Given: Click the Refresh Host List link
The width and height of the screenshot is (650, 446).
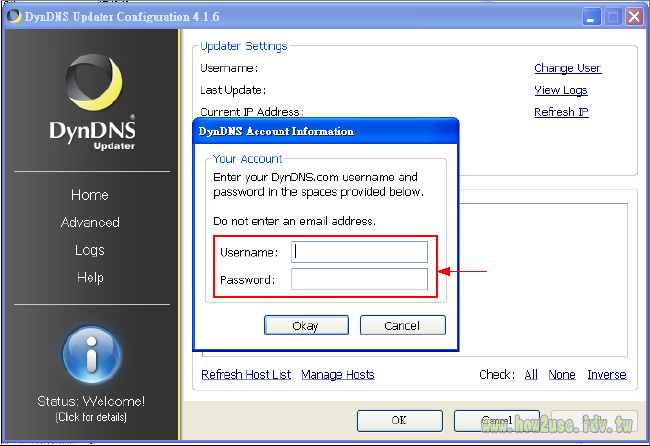Looking at the screenshot, I should (246, 375).
